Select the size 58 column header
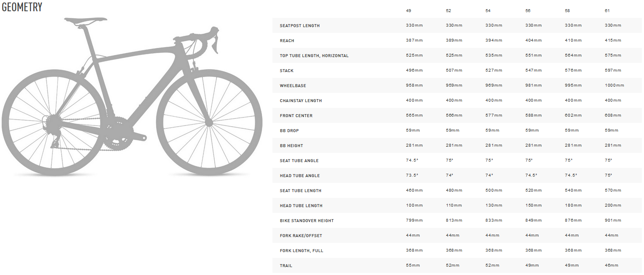644x275 pixels. click(x=568, y=10)
